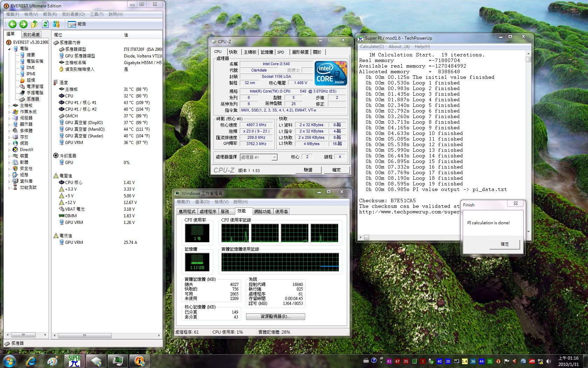Expand the 效能測試 tree node

(x=9, y=187)
